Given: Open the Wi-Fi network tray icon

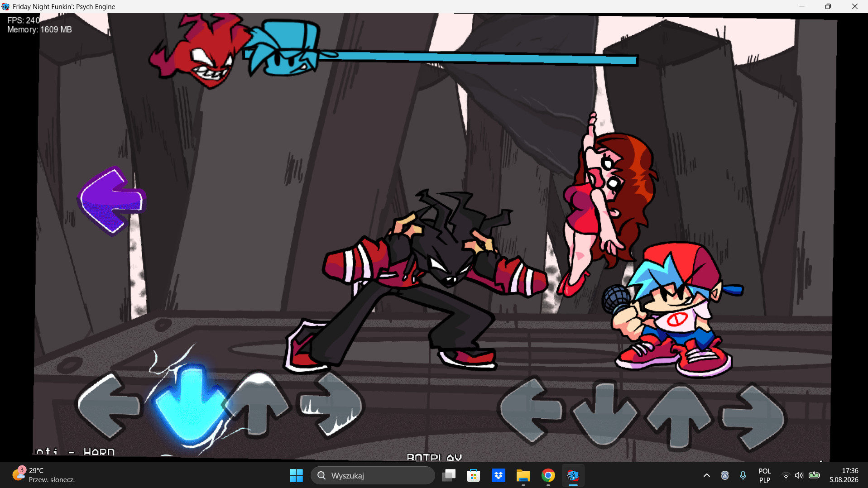Looking at the screenshot, I should 786,475.
